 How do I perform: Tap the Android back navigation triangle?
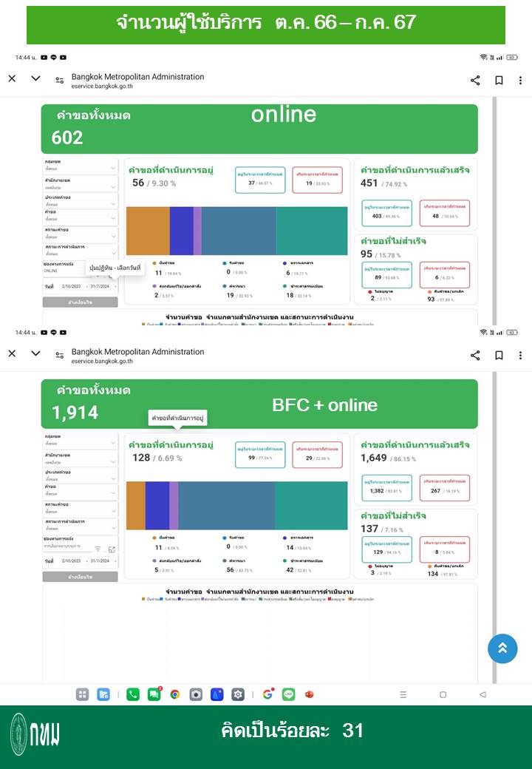(x=482, y=694)
